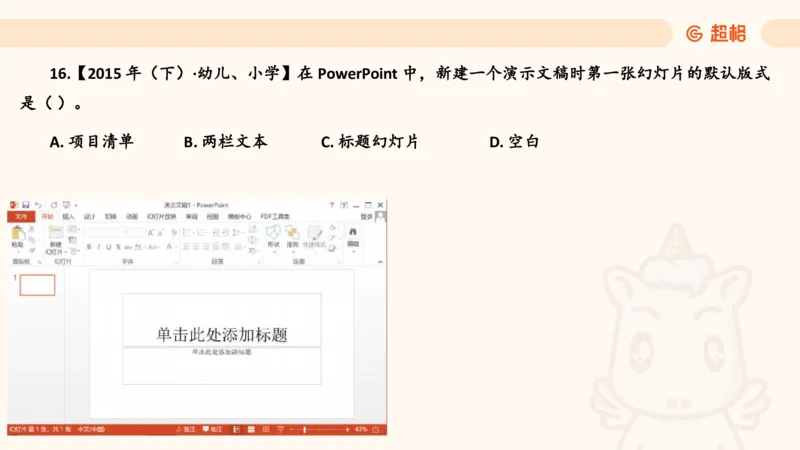800x450 pixels.
Task: Click the center align paragraph icon
Action: 196,247
